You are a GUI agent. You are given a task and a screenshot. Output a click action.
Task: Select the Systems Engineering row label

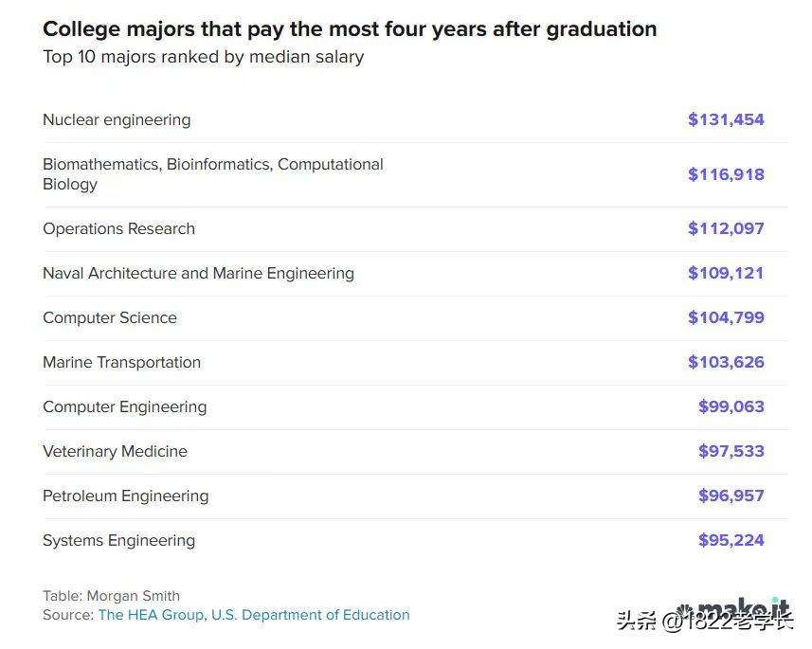[x=118, y=540]
